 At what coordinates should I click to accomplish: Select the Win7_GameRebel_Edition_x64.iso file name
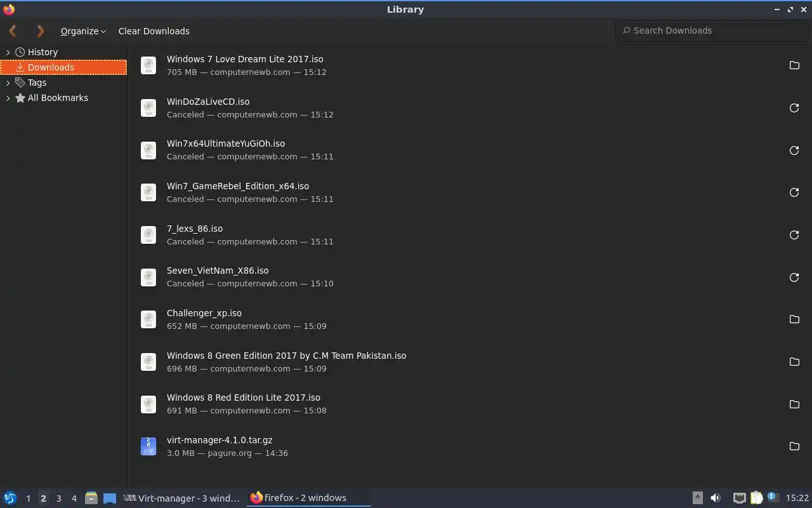(238, 186)
